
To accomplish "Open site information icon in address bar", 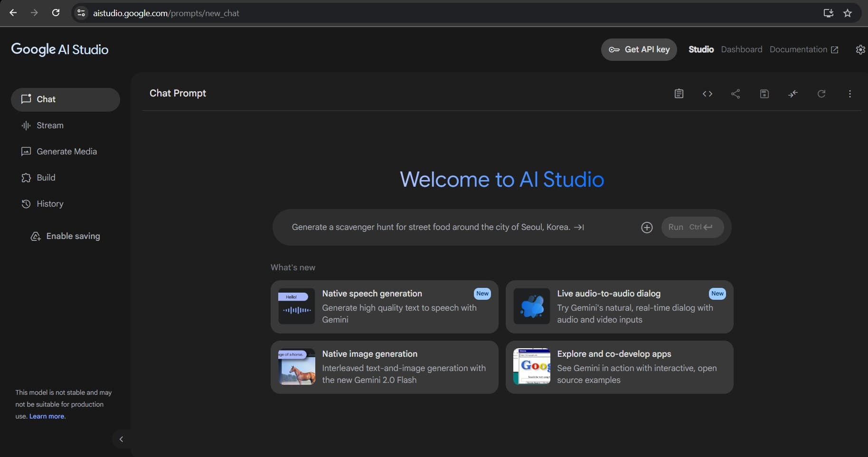I will pyautogui.click(x=82, y=13).
